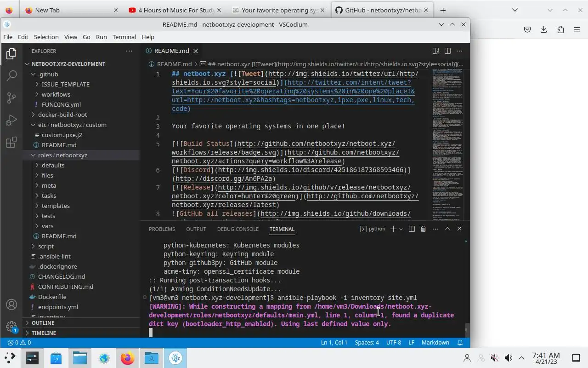Open Explorer views and more actions menu
This screenshot has height=368, width=588.
(x=129, y=51)
